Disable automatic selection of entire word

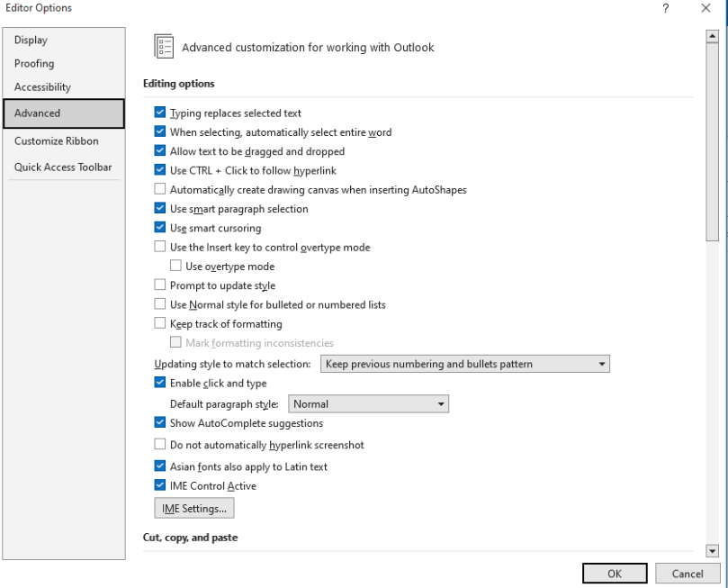[x=159, y=131]
